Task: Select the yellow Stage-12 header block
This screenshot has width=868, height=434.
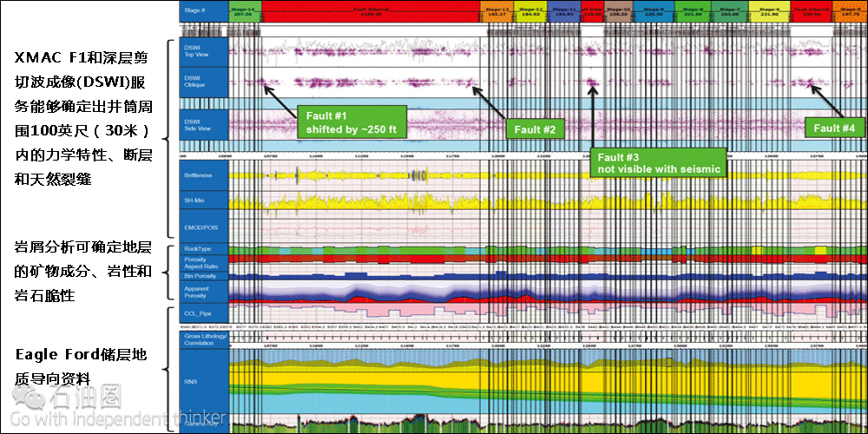Action: click(x=530, y=11)
